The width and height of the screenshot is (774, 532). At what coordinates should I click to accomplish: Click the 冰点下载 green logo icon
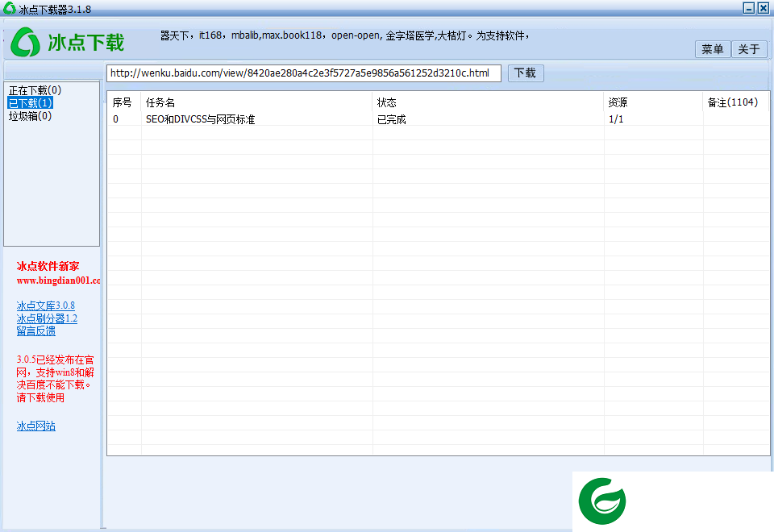tap(25, 42)
